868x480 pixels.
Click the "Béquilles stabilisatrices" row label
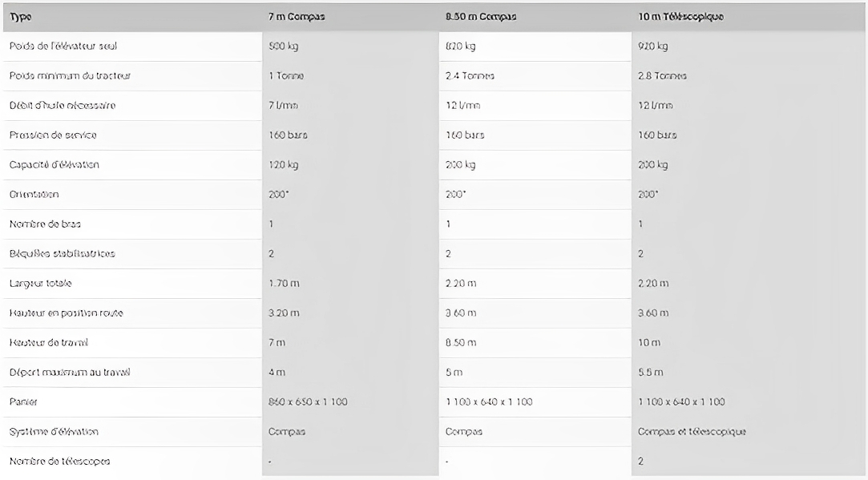pyautogui.click(x=63, y=254)
